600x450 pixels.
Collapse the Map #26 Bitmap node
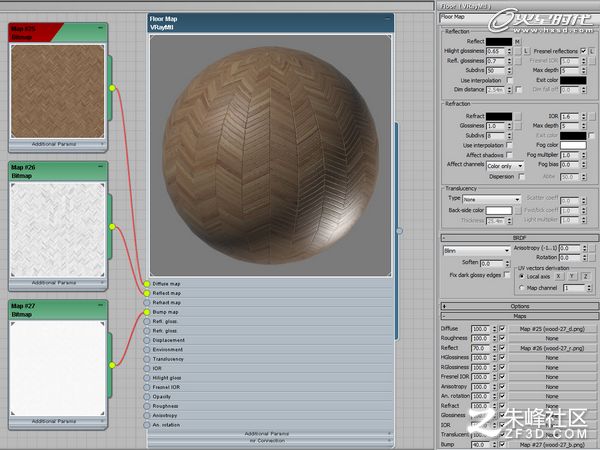click(x=100, y=166)
